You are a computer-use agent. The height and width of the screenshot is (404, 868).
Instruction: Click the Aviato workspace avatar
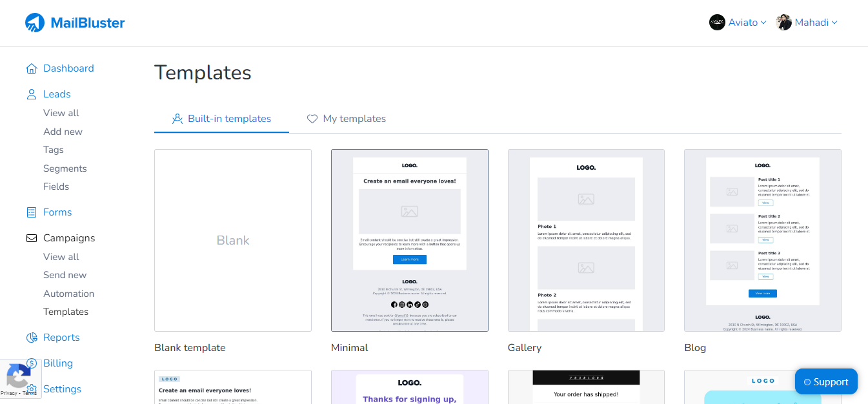click(x=716, y=22)
